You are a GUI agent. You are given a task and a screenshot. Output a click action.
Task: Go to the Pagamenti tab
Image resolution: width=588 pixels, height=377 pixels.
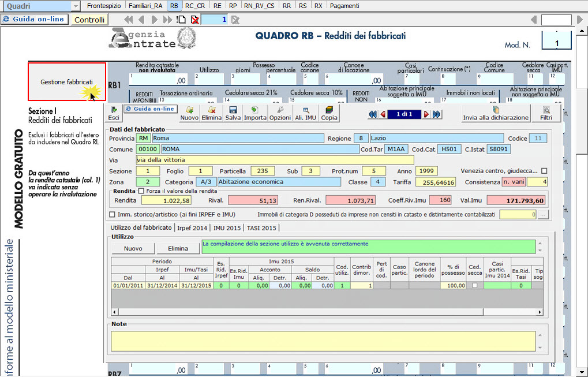(x=344, y=6)
